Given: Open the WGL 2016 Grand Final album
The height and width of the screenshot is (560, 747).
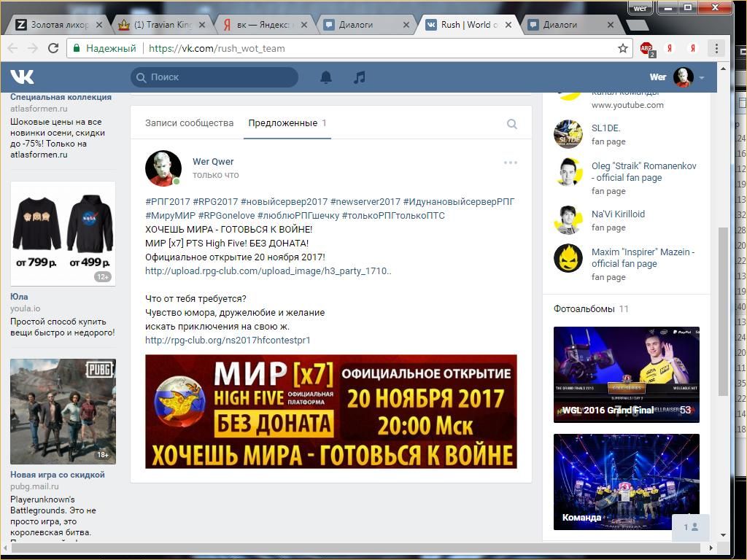Looking at the screenshot, I should pyautogui.click(x=626, y=375).
